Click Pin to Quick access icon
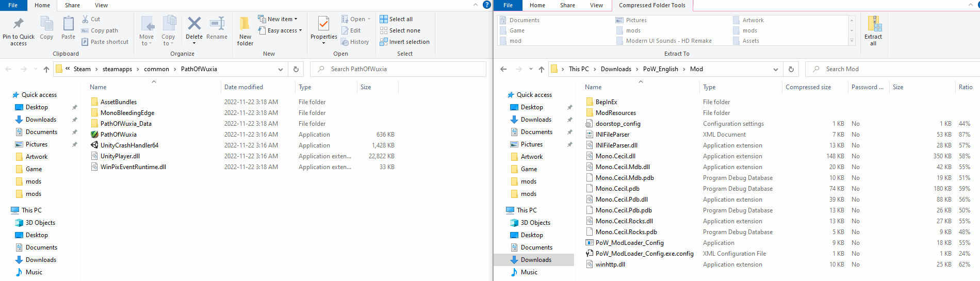980x281 pixels. coord(19,24)
